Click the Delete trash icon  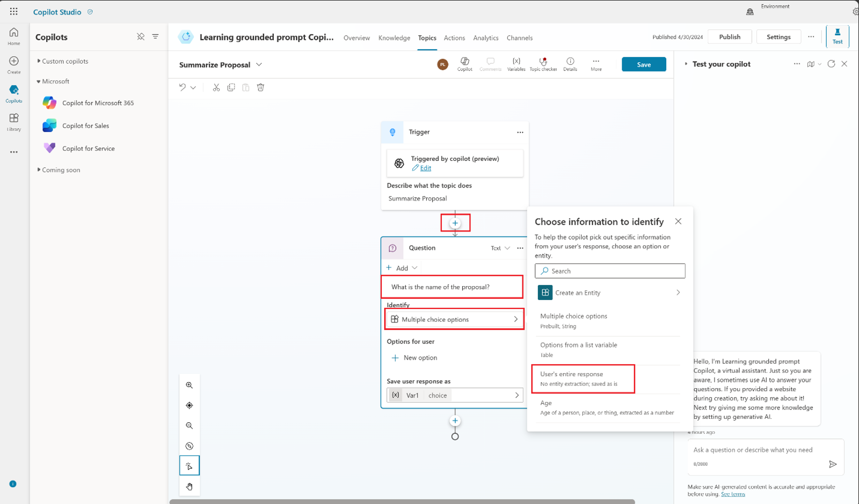(261, 87)
